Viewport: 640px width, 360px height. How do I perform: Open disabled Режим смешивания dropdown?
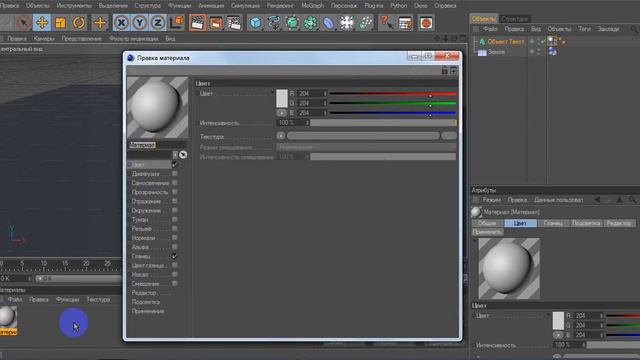point(366,147)
